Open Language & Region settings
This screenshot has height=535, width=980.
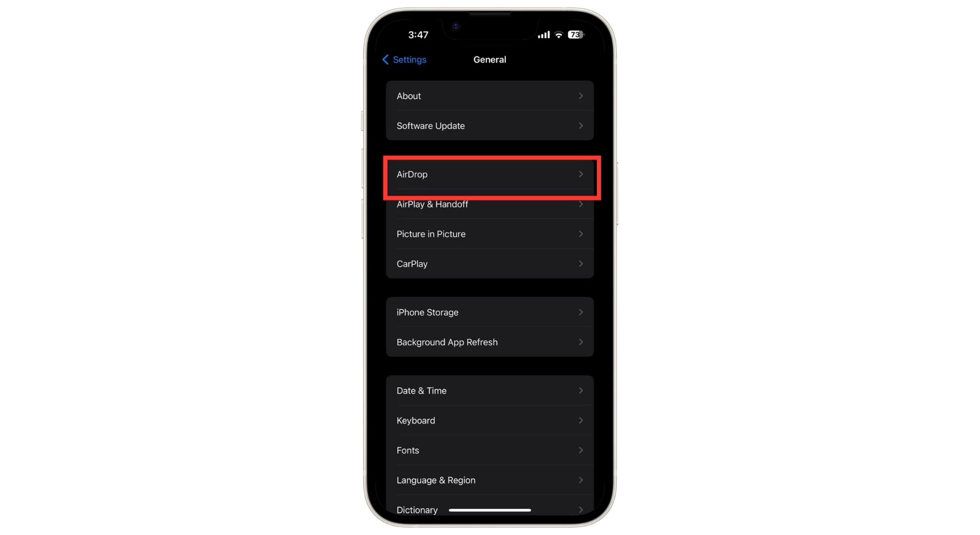(490, 480)
